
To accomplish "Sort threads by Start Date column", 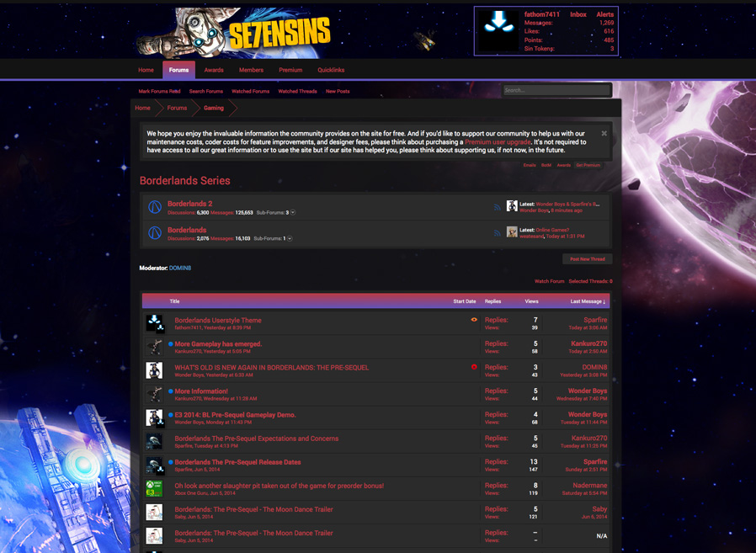I will point(465,301).
